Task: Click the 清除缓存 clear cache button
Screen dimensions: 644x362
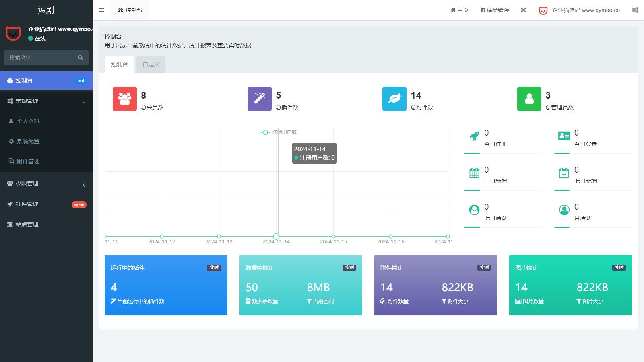Action: click(x=495, y=10)
